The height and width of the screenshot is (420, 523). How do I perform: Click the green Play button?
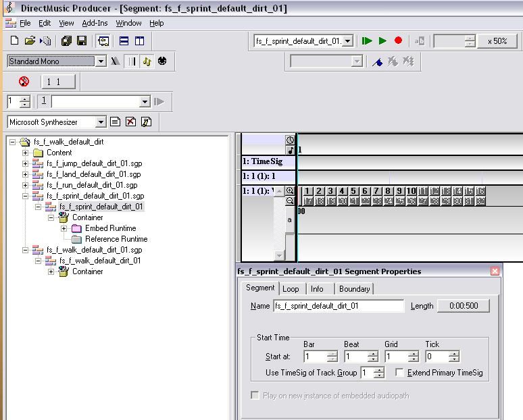[382, 41]
